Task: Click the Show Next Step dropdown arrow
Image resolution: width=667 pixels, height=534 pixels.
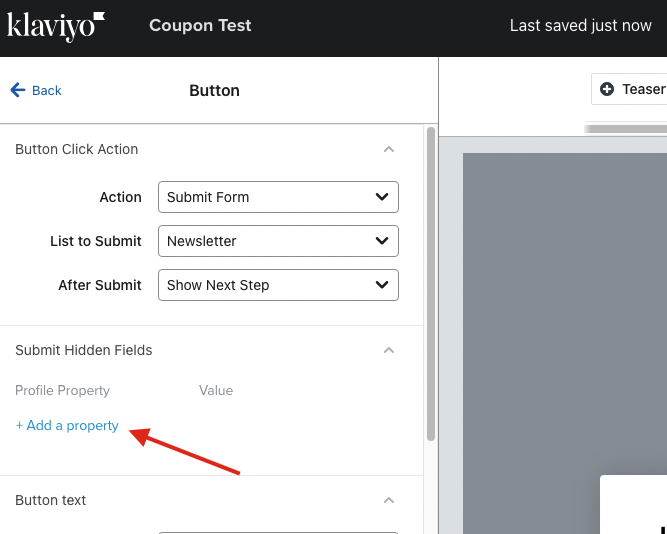Action: pos(382,285)
